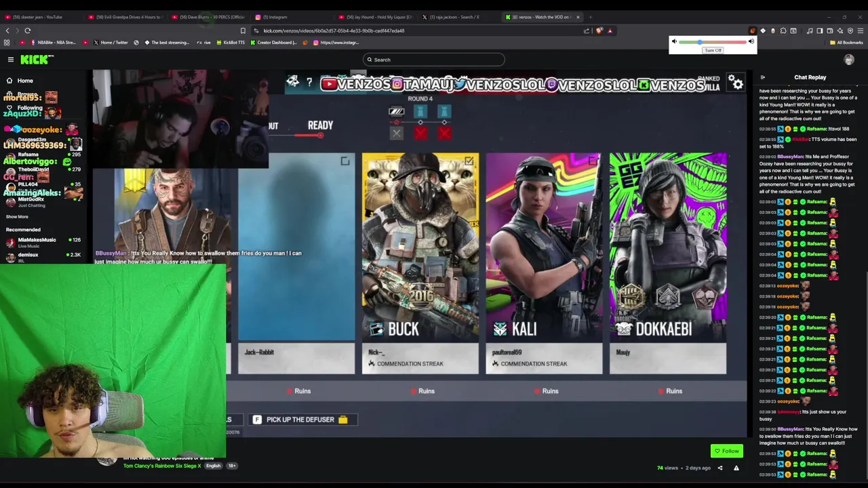Switch to the Evil Grandpa Drives tab
Viewport: 868px width, 488px height.
125,17
